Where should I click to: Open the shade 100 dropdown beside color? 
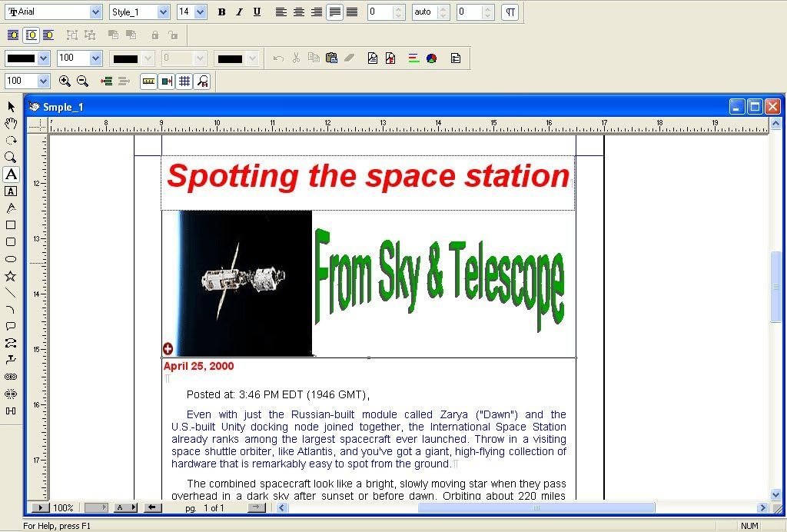(x=96, y=58)
